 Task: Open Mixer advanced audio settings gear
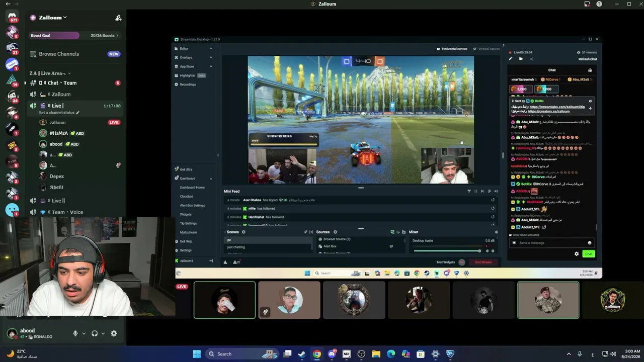(x=497, y=232)
